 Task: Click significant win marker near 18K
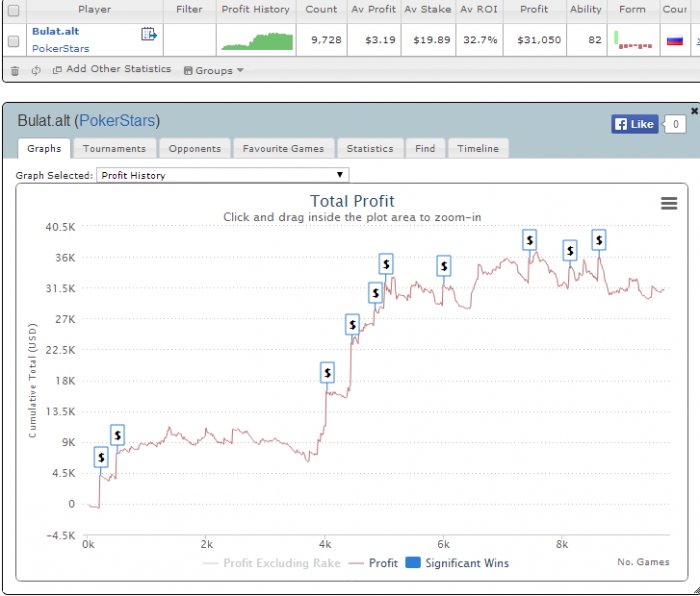coord(327,372)
